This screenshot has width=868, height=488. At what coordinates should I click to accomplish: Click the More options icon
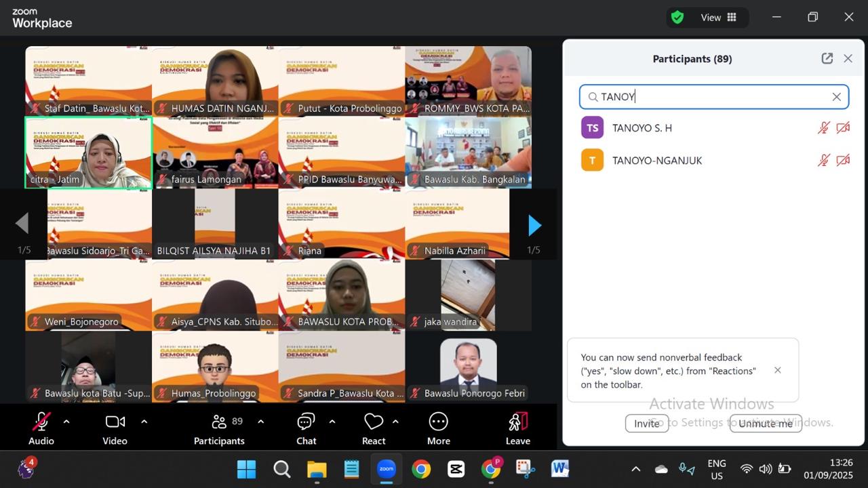pos(438,422)
